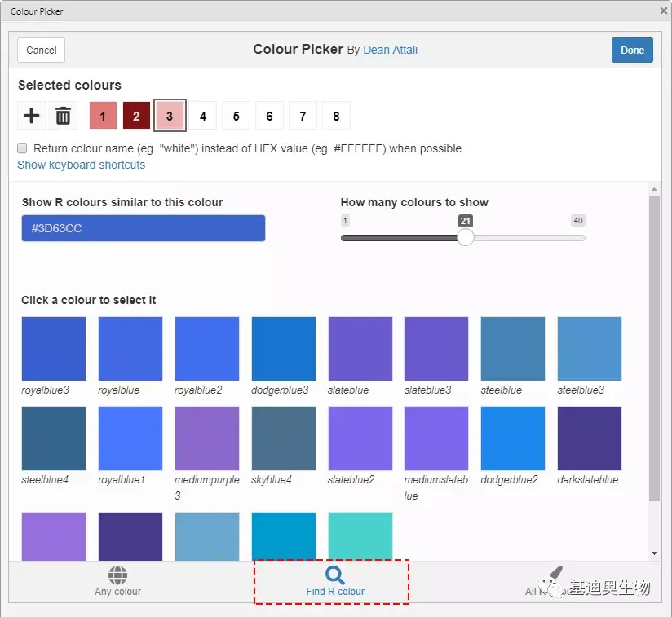Click the colours-to-show slider handle
The width and height of the screenshot is (672, 617).
pos(466,237)
